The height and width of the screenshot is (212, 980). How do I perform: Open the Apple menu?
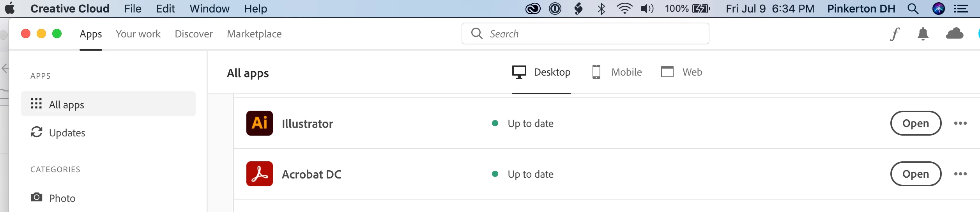pos(10,8)
